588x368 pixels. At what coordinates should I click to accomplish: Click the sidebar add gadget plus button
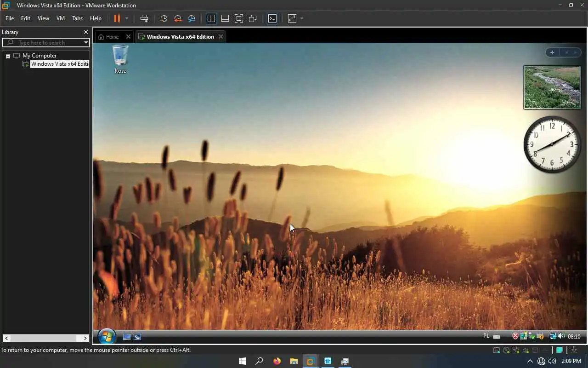click(552, 52)
